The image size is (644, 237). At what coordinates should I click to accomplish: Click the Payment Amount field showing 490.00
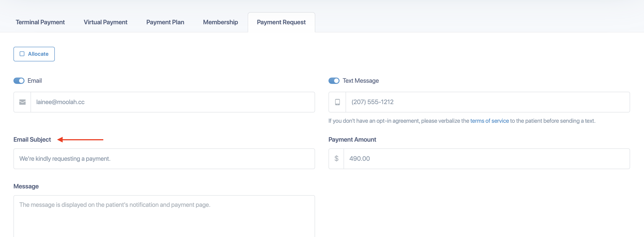pos(487,159)
